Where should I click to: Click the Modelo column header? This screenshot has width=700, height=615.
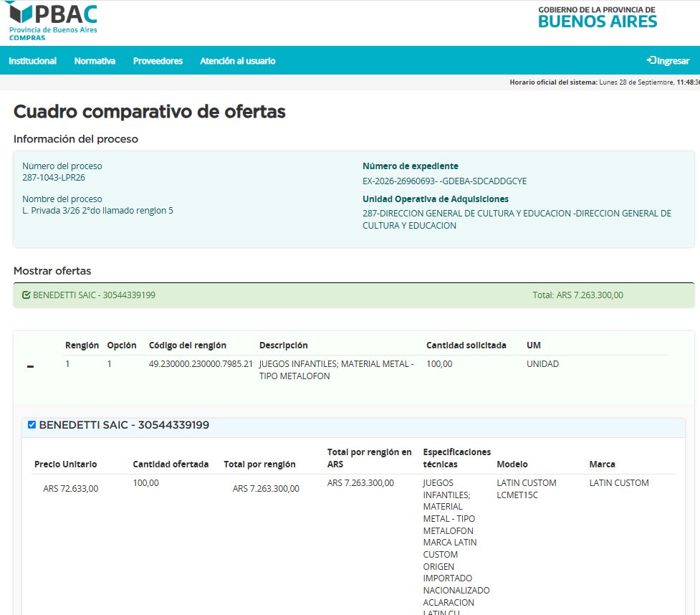pyautogui.click(x=512, y=464)
